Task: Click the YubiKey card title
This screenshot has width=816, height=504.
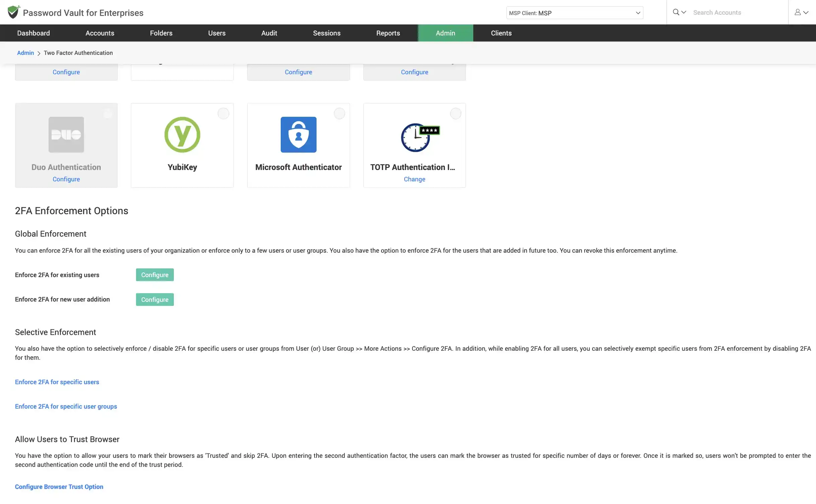Action: 182,167
